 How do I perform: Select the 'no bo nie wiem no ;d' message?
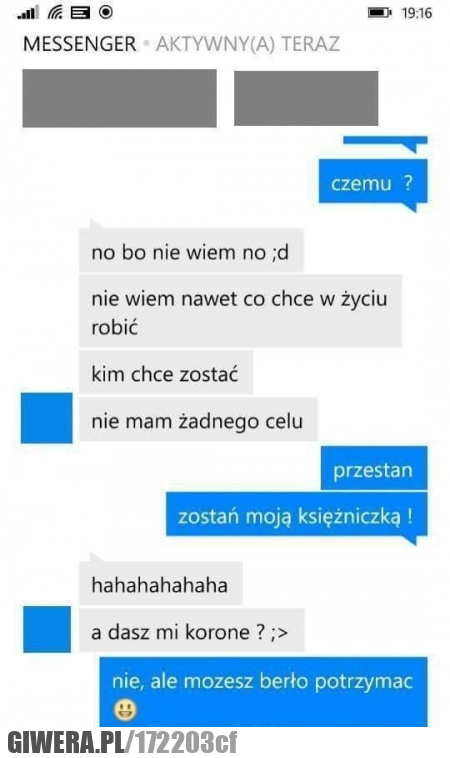point(191,252)
